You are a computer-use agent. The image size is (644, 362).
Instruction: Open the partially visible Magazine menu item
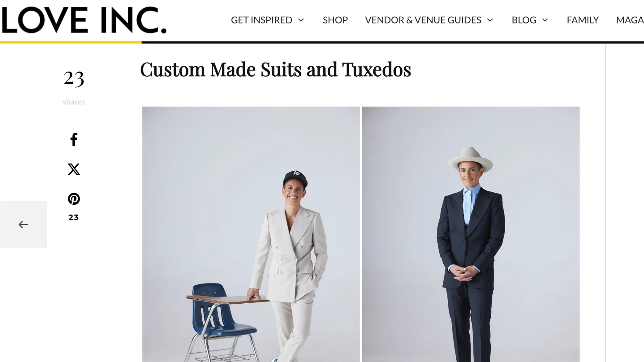(x=630, y=20)
